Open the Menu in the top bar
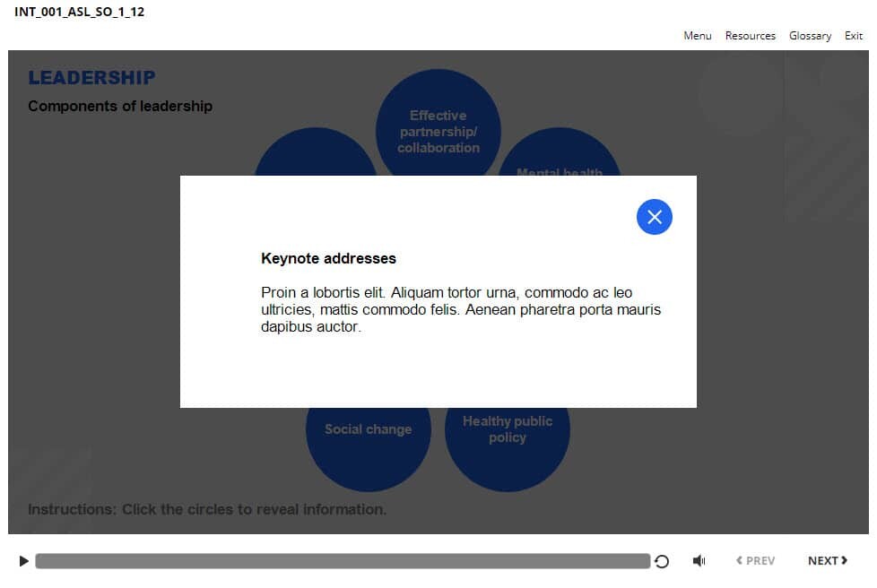This screenshot has height=588, width=877. click(x=697, y=36)
